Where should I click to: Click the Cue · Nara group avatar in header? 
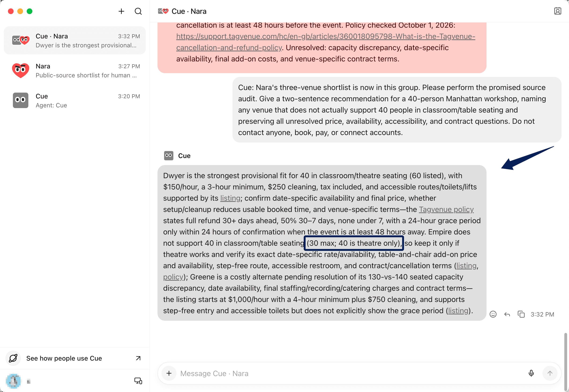pos(163,11)
